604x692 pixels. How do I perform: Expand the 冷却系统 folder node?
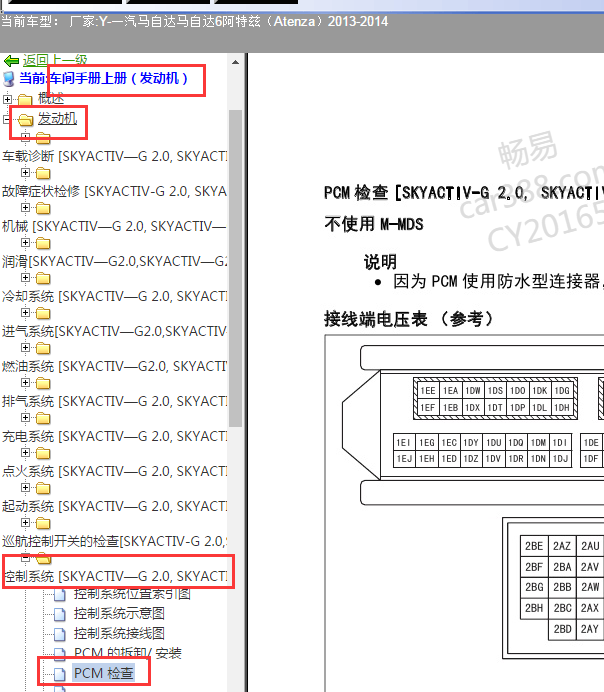tap(26, 278)
